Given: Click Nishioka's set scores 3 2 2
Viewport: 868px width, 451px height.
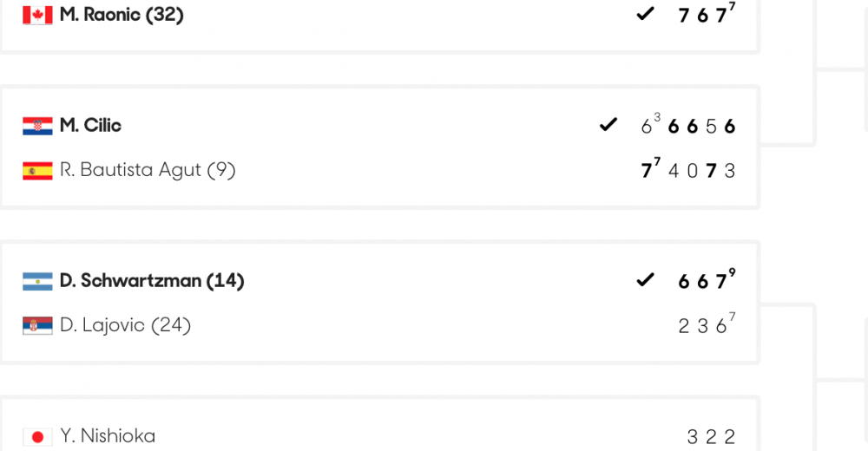Looking at the screenshot, I should pyautogui.click(x=712, y=437).
